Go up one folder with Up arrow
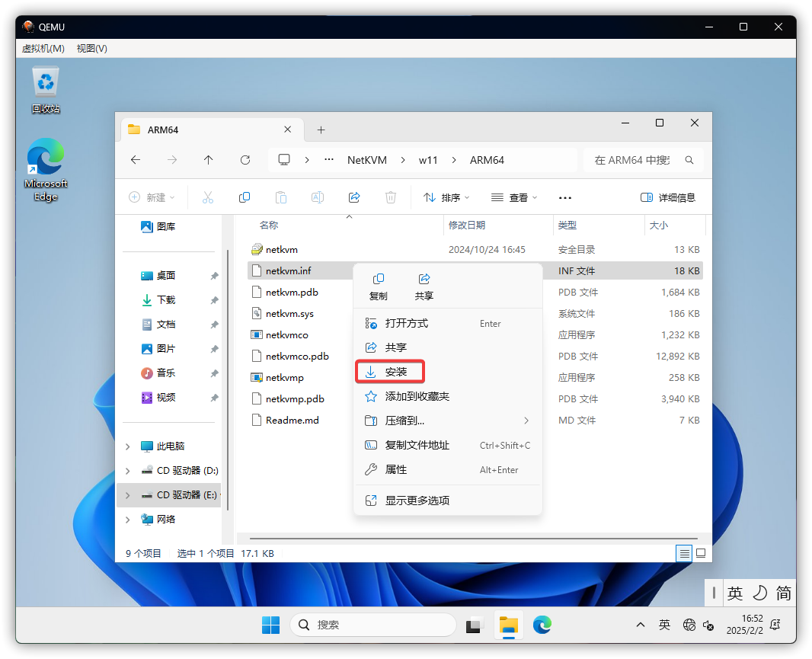The height and width of the screenshot is (659, 812). (x=209, y=160)
